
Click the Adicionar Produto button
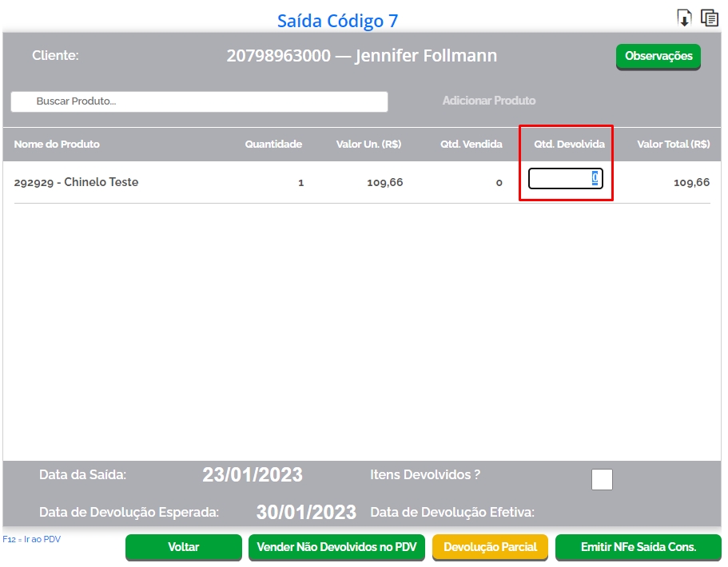pos(489,101)
